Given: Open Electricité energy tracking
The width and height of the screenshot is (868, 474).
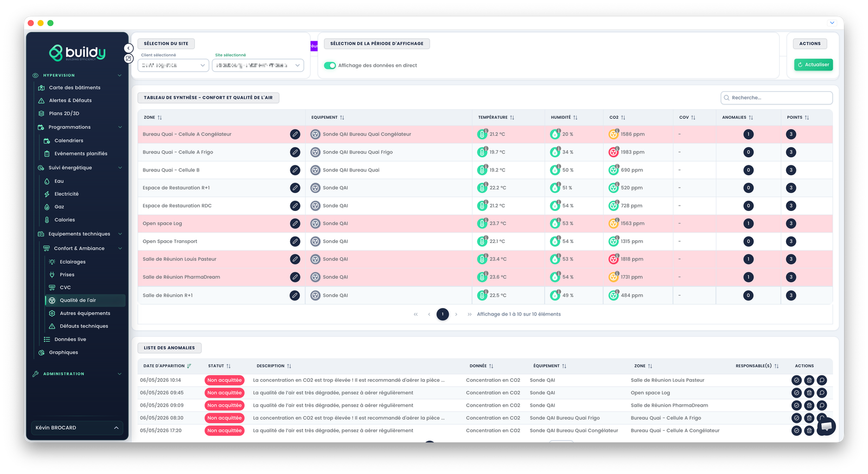Looking at the screenshot, I should click(x=66, y=194).
